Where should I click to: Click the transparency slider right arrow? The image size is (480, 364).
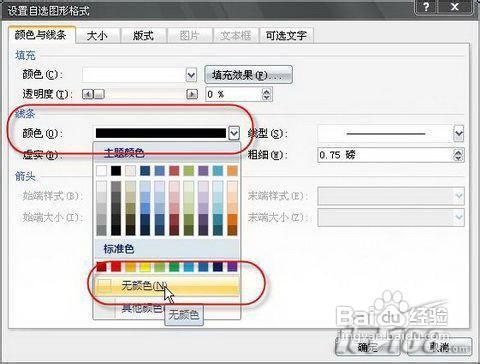click(x=192, y=95)
